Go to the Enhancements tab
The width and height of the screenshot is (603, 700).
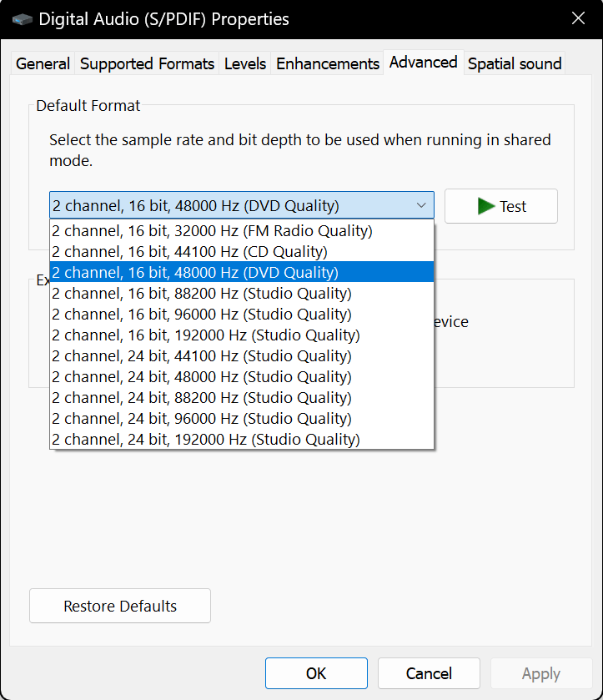pyautogui.click(x=328, y=63)
